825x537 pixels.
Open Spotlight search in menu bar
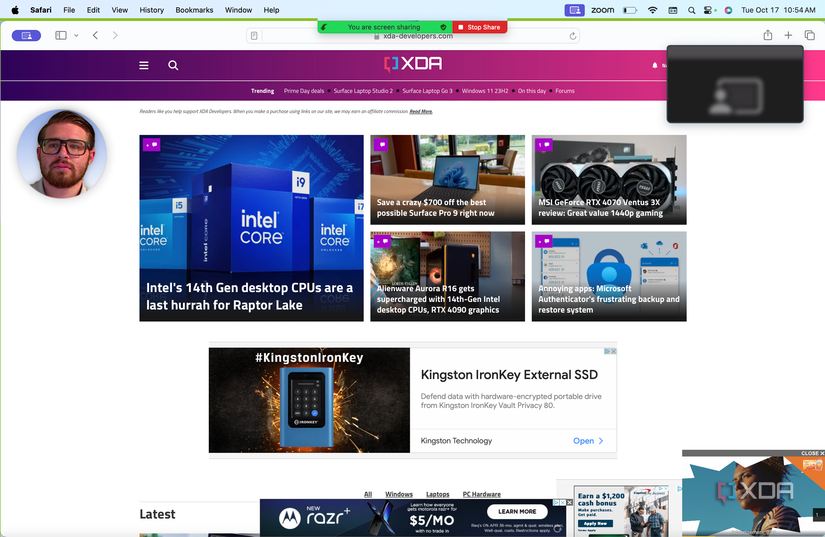691,10
